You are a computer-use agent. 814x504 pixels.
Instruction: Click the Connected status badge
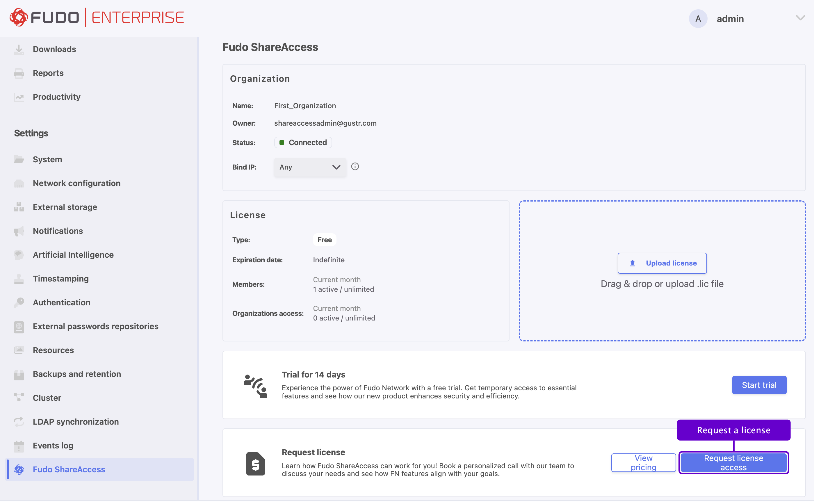[x=303, y=143]
